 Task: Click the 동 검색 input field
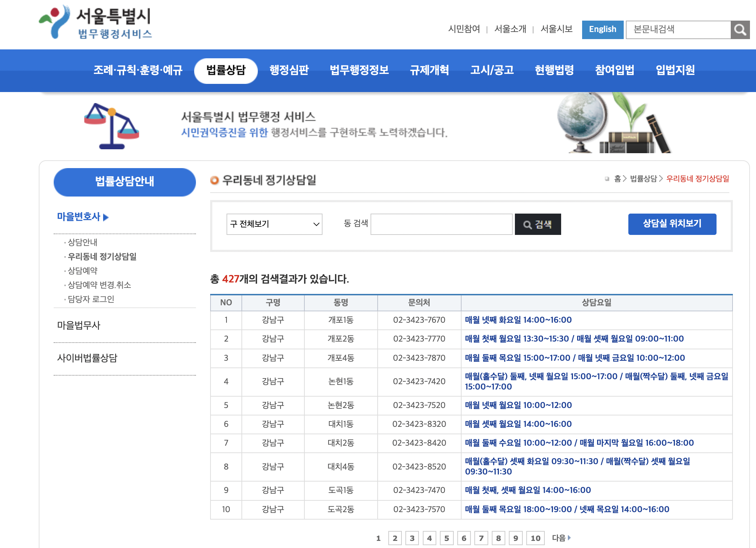(x=441, y=224)
